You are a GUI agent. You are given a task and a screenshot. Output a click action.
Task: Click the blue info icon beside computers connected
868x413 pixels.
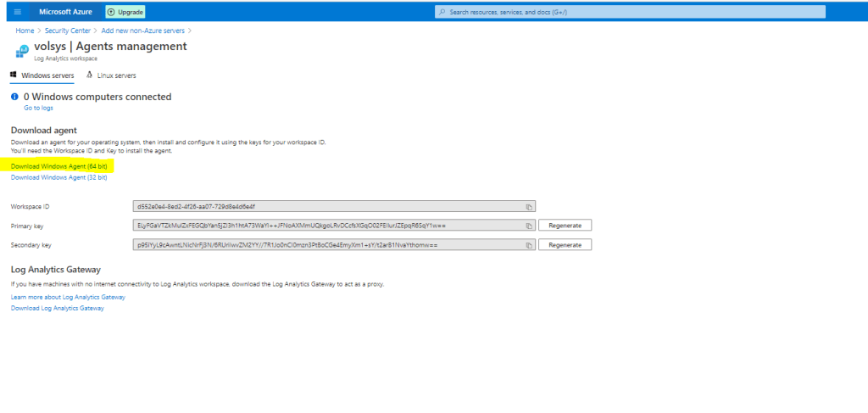pyautogui.click(x=15, y=97)
